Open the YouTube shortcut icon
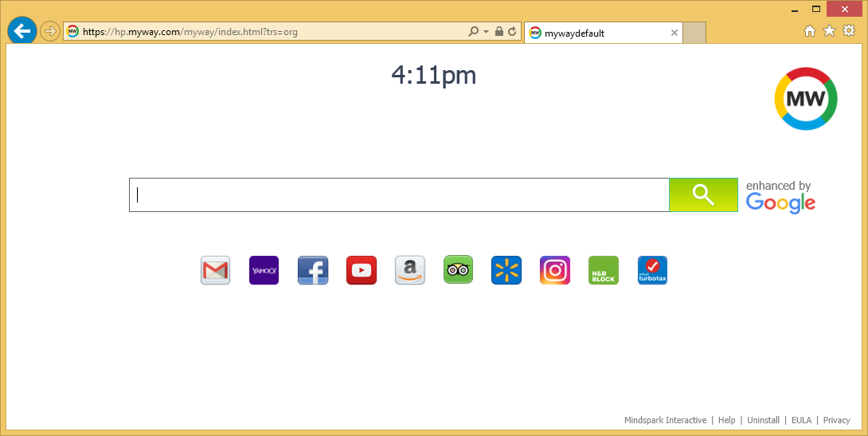 [x=362, y=270]
